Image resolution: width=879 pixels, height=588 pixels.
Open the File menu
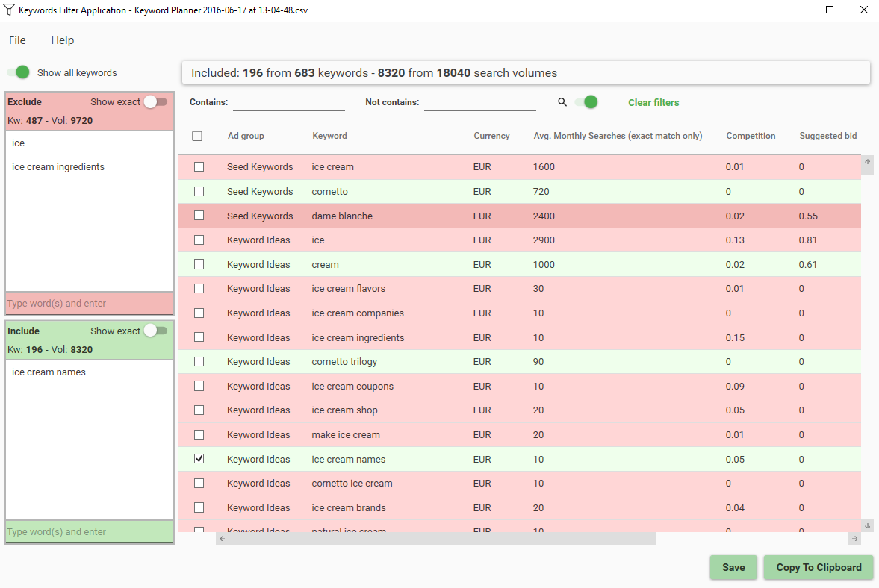pyautogui.click(x=17, y=40)
